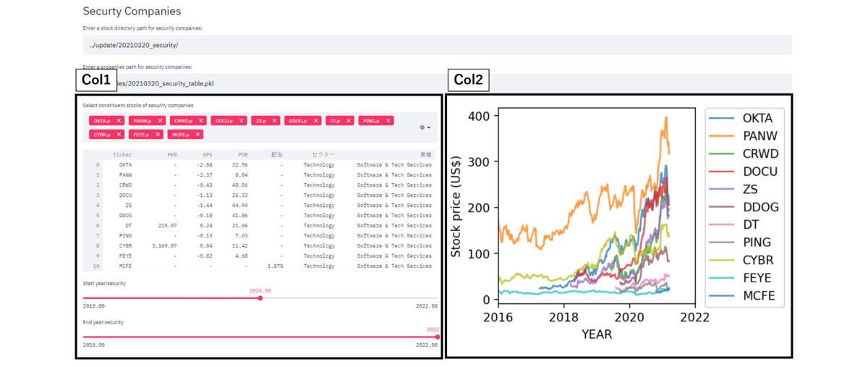Viewport: 868px width, 367px height.
Task: Click the Start year slider handle
Action: (x=260, y=298)
